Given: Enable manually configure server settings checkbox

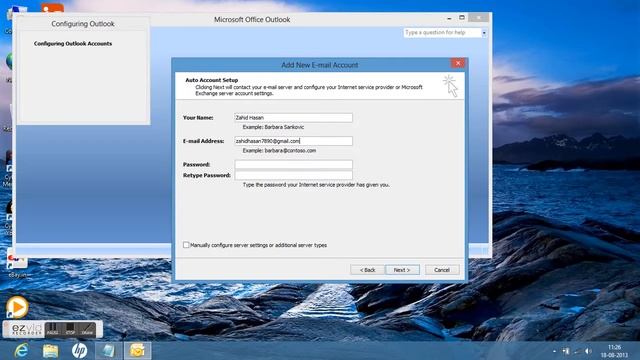Looking at the screenshot, I should click(186, 245).
